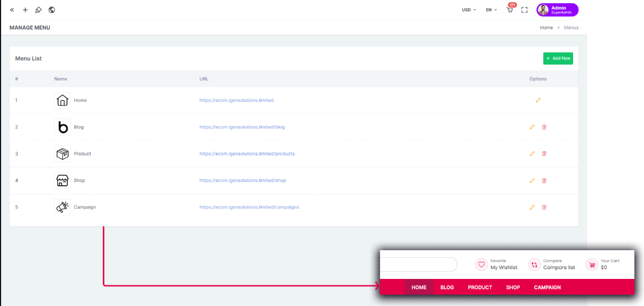The image size is (644, 306).
Task: Delete the Shop menu item
Action: (x=544, y=180)
